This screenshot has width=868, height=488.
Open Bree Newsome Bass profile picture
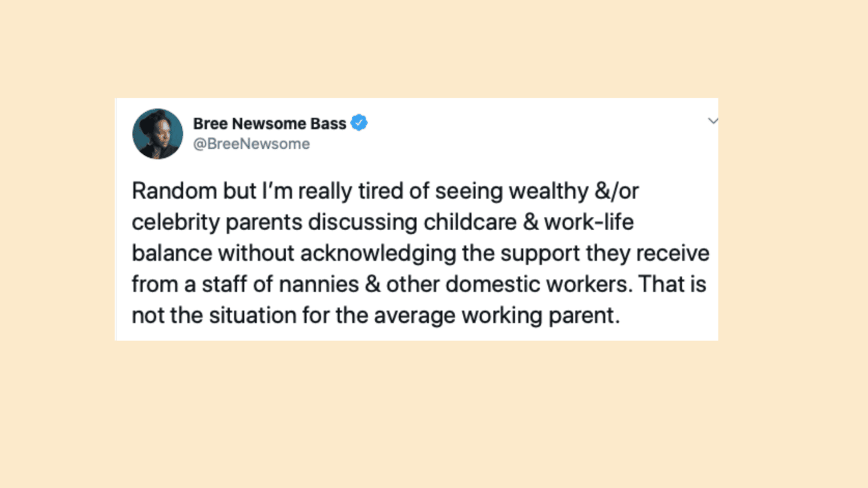[157, 134]
